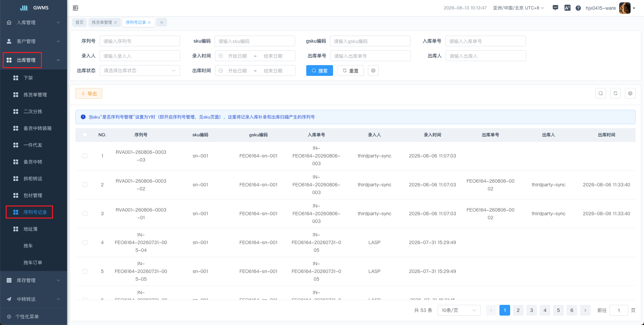Viewport: 644px width, 325px height.
Task: Click the user avatar picture
Action: coord(625,8)
